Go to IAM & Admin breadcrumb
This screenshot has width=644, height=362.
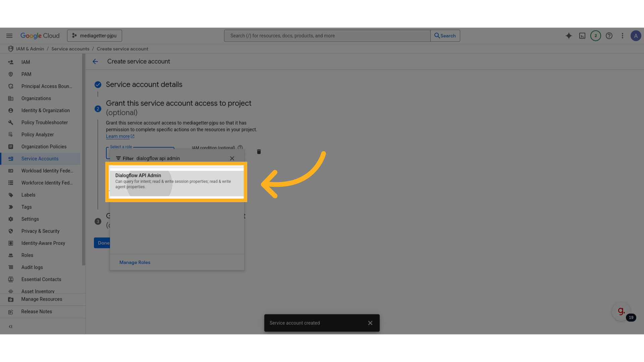[30, 49]
